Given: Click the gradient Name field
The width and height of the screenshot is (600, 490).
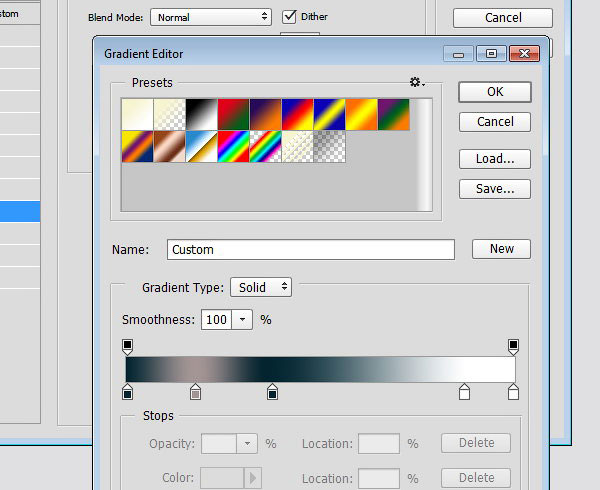Looking at the screenshot, I should click(x=311, y=250).
